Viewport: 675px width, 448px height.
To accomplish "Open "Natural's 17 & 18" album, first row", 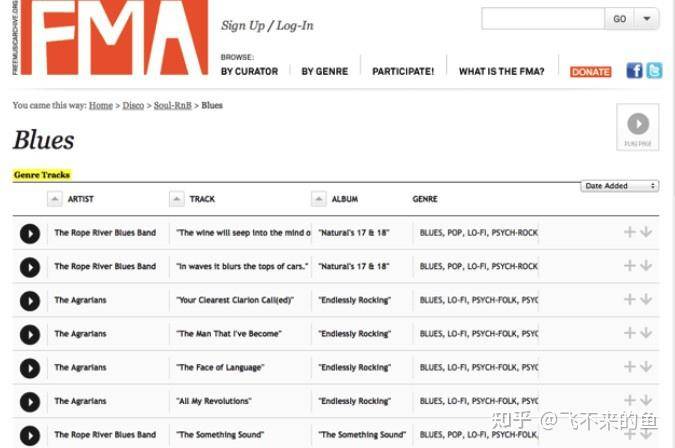I will (353, 233).
